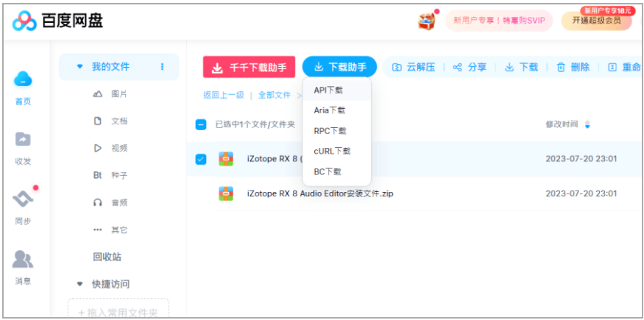Go to 首页 cloud icon in sidebar

pos(23,79)
